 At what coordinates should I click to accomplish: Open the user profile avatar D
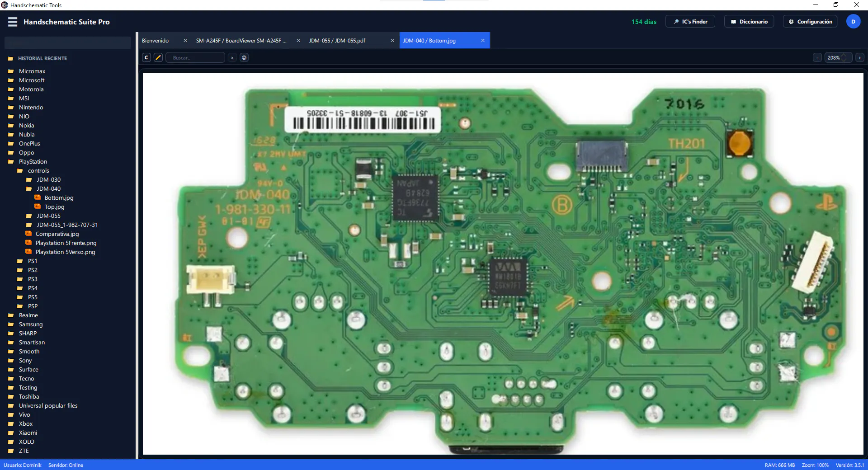(853, 22)
